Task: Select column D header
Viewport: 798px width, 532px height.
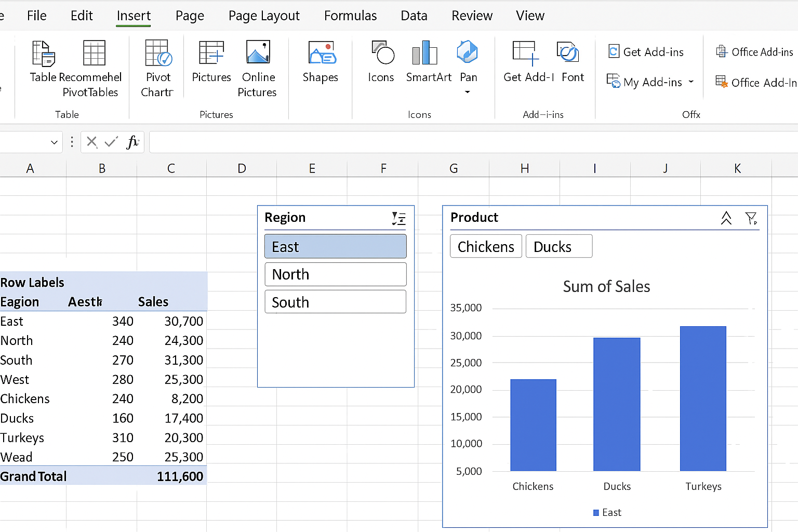Action: coord(242,168)
